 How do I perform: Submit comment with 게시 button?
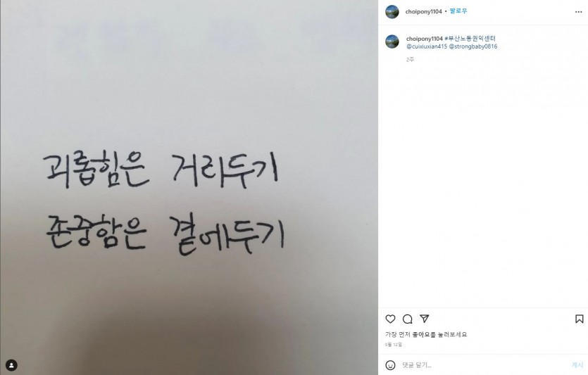click(577, 365)
